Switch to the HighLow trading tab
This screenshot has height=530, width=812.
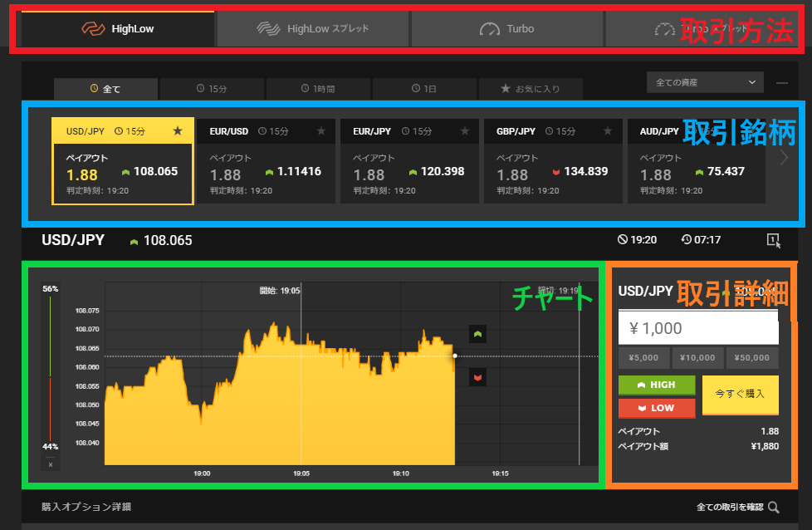(x=118, y=28)
